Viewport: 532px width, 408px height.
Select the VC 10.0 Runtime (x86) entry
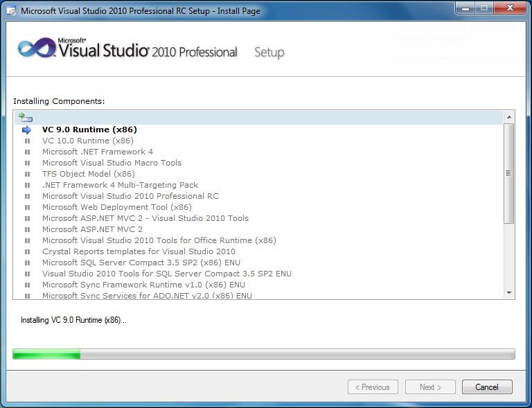pyautogui.click(x=88, y=141)
